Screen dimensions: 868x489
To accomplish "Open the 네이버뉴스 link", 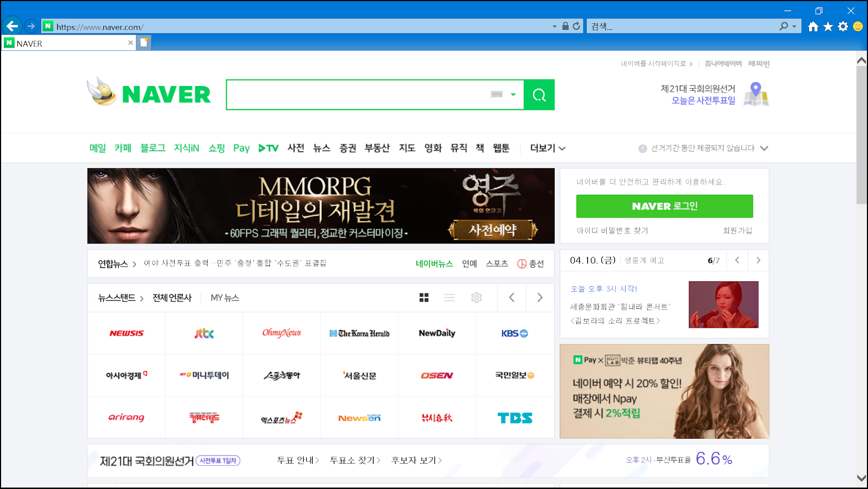I will click(x=434, y=263).
